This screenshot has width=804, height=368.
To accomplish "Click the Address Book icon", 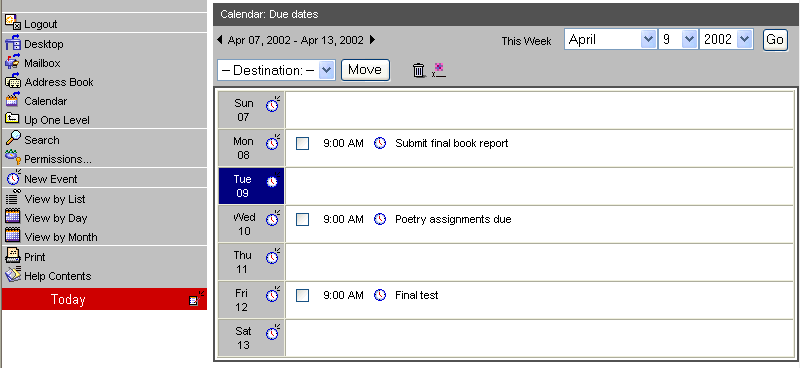I will coord(13,80).
